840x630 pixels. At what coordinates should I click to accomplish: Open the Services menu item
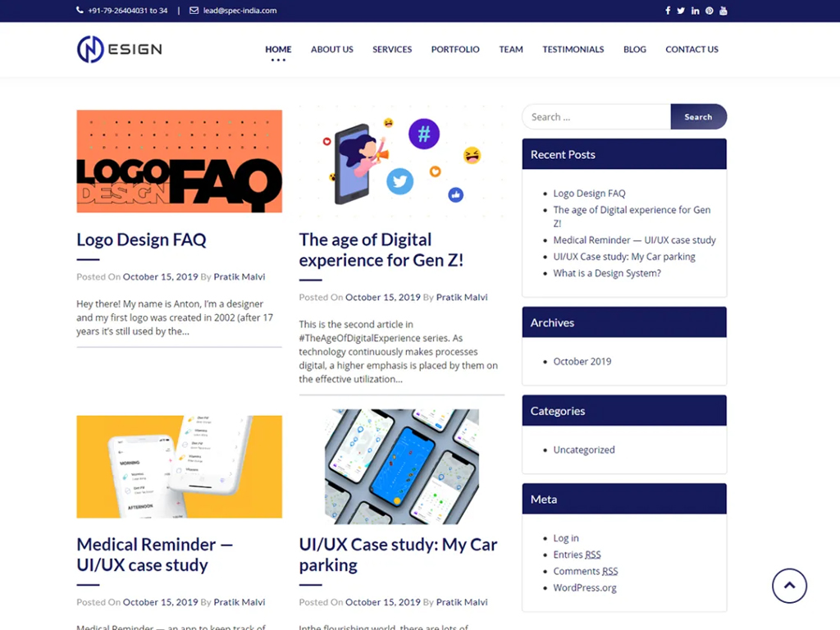pyautogui.click(x=392, y=49)
